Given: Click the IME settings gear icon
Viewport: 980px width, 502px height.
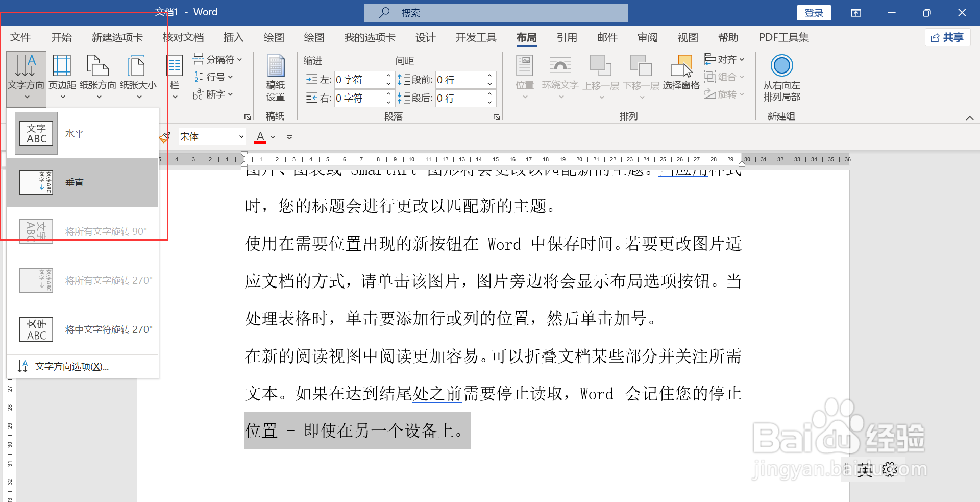Looking at the screenshot, I should [890, 469].
